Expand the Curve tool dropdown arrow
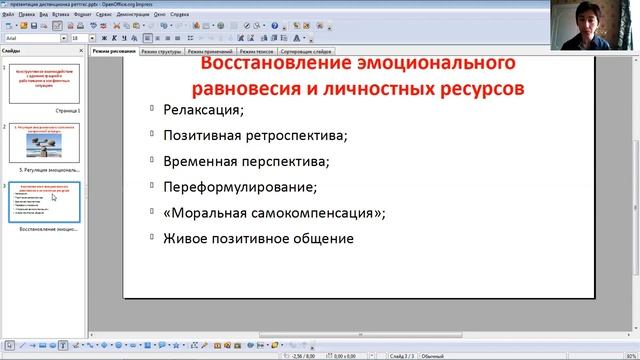The image size is (640, 360). [83, 345]
